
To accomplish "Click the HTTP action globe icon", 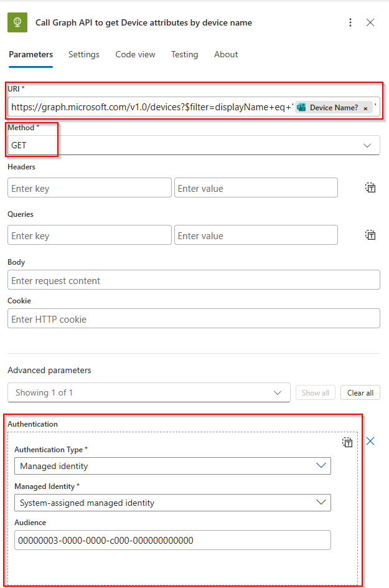I will (17, 22).
